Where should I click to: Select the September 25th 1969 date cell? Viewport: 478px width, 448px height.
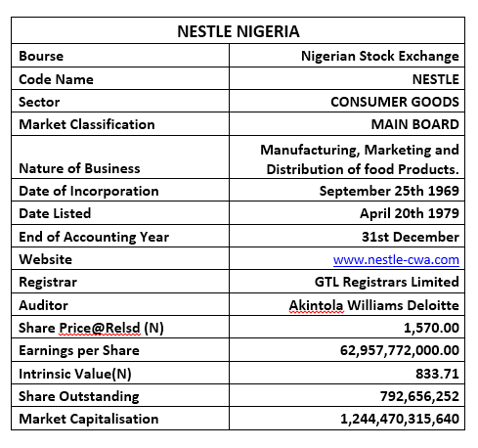347,191
